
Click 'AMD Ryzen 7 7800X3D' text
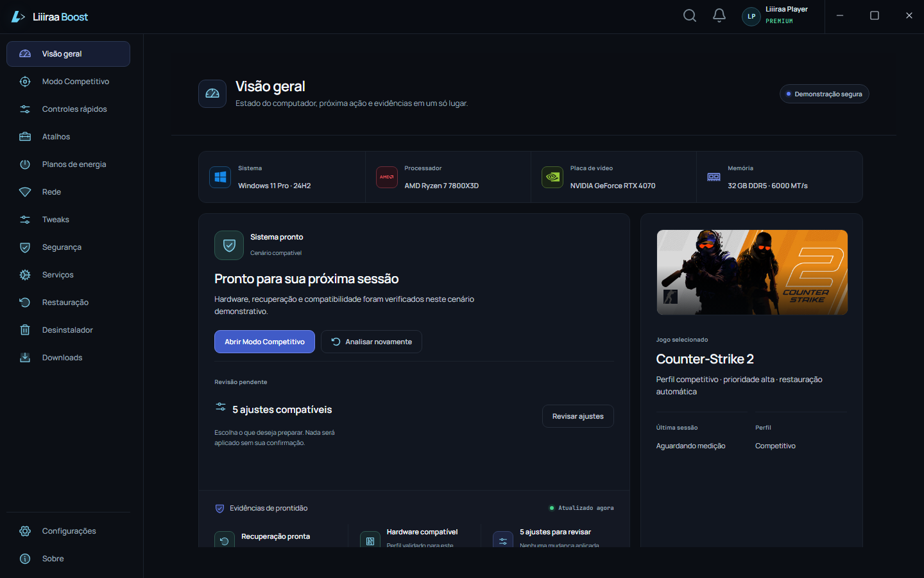coord(441,186)
